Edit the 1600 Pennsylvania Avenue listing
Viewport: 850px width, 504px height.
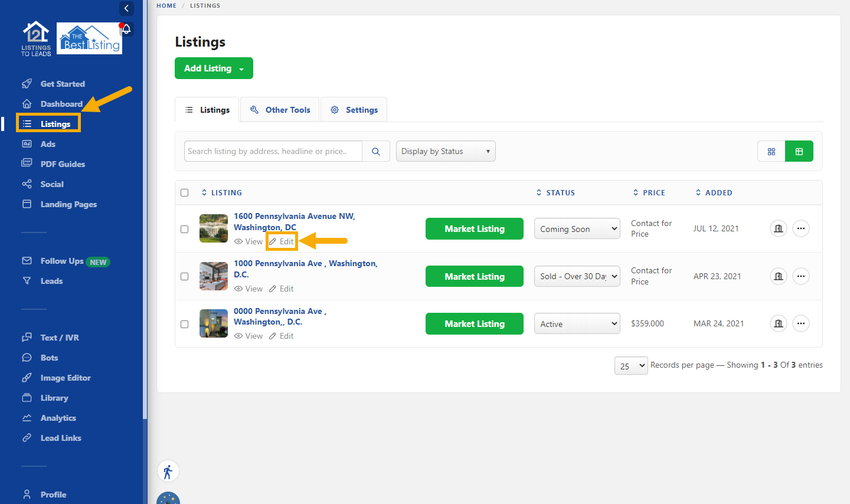click(x=282, y=241)
